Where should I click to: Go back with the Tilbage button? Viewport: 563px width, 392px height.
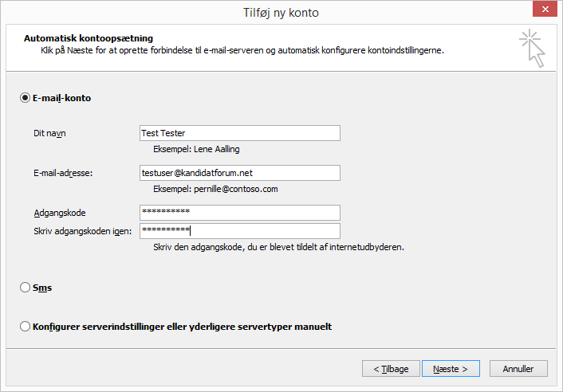coord(390,369)
